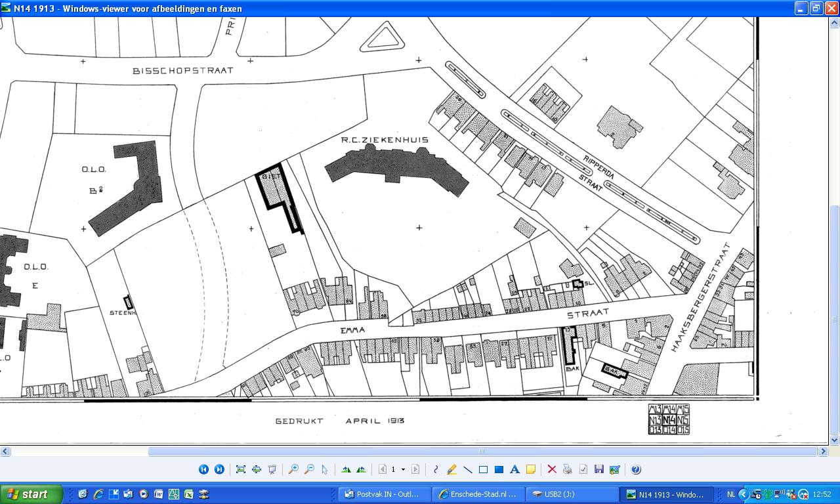This screenshot has height=504, width=840.
Task: Rotate the image clockwise
Action: [x=346, y=469]
